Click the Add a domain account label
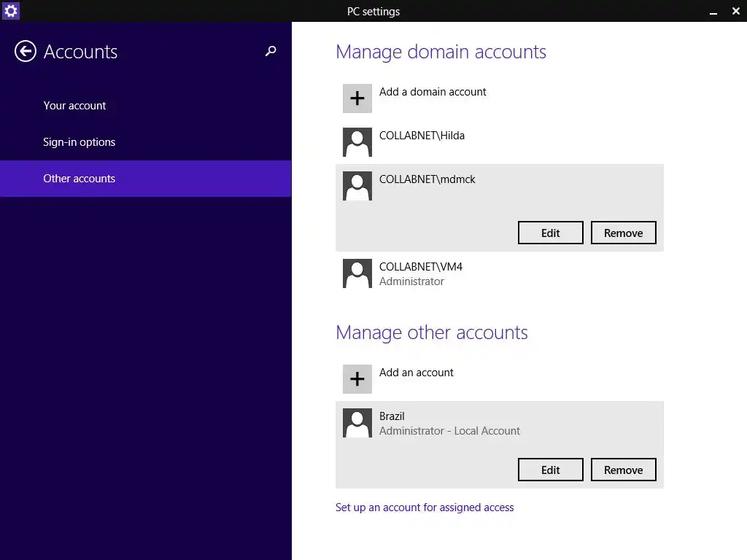Screen dimensions: 747x560 point(433,92)
